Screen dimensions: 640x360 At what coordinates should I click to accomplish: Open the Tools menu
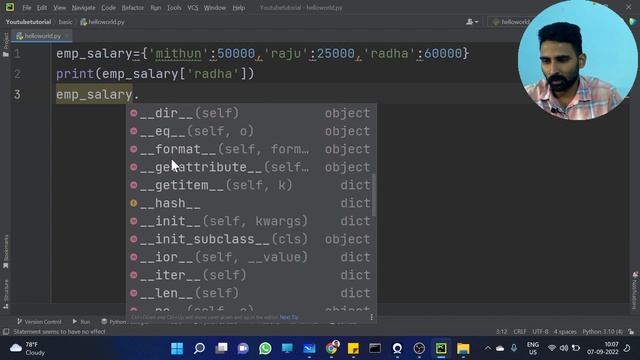[x=174, y=8]
